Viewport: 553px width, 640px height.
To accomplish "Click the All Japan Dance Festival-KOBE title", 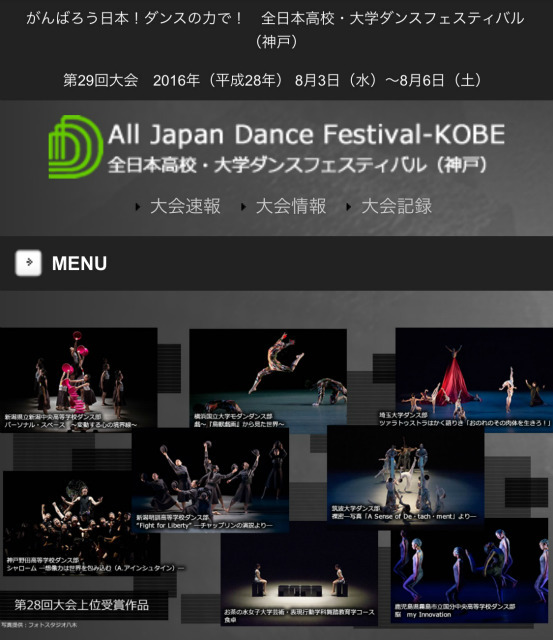I will [x=306, y=134].
